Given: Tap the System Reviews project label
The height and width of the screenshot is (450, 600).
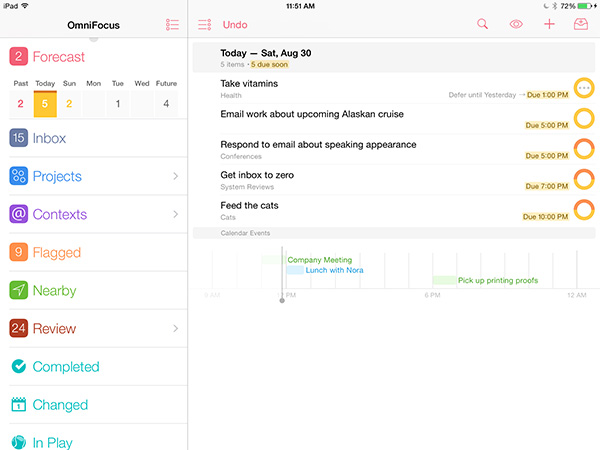Looking at the screenshot, I should [247, 187].
